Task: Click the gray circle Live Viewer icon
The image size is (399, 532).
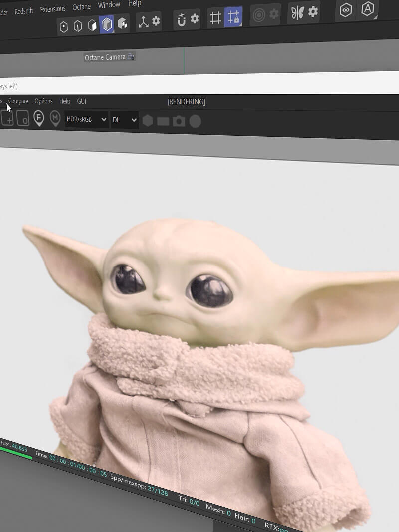Action: pyautogui.click(x=195, y=121)
